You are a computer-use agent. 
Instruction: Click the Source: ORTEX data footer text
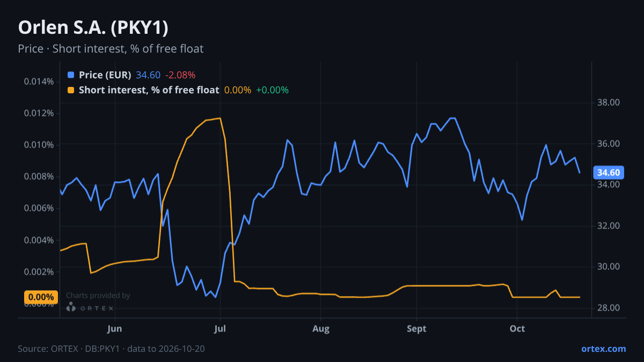coord(111,349)
